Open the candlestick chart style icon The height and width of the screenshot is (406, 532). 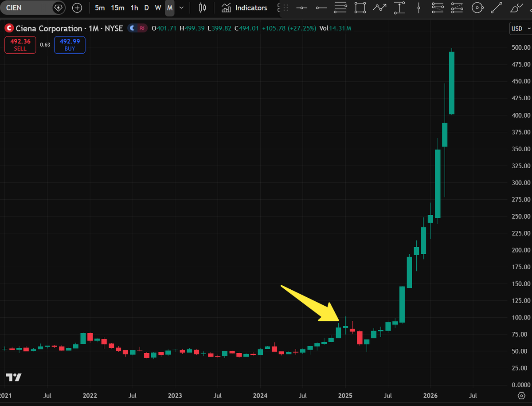[202, 8]
